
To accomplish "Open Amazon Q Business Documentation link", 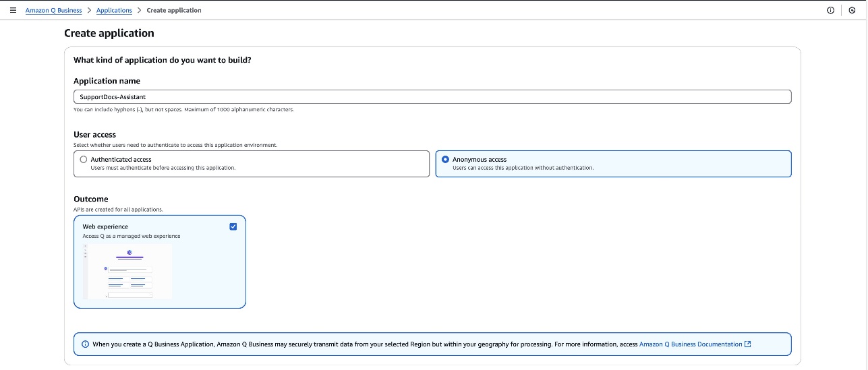I will (691, 344).
